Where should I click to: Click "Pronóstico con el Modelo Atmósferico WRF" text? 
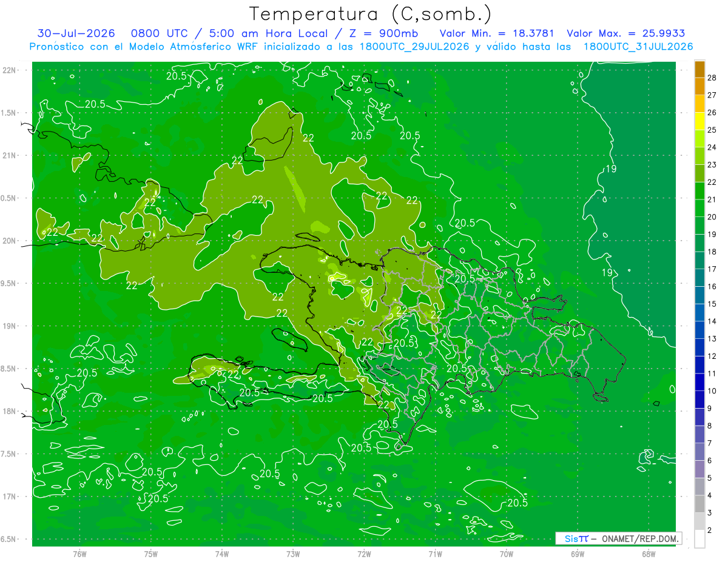point(145,47)
